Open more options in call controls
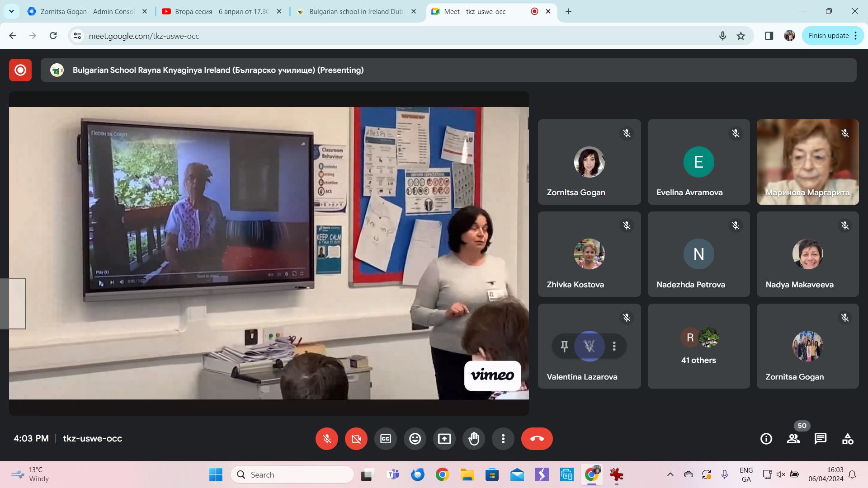868x488 pixels. coord(503,439)
